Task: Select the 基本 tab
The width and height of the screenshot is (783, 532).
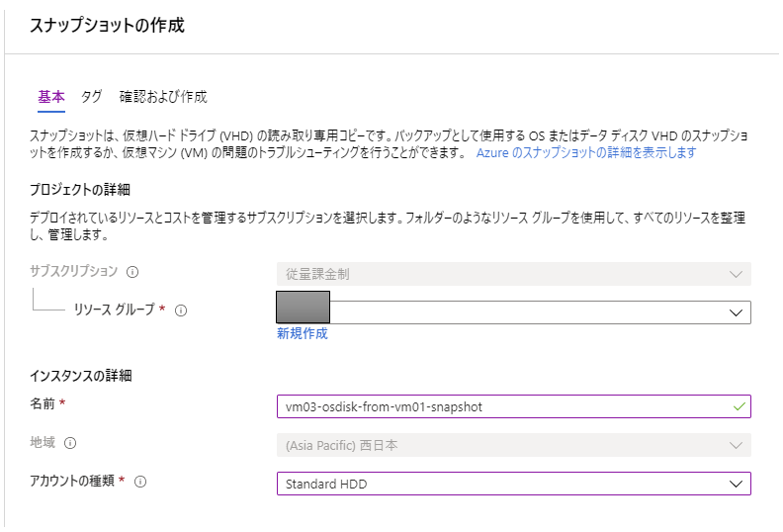Action: pyautogui.click(x=51, y=97)
